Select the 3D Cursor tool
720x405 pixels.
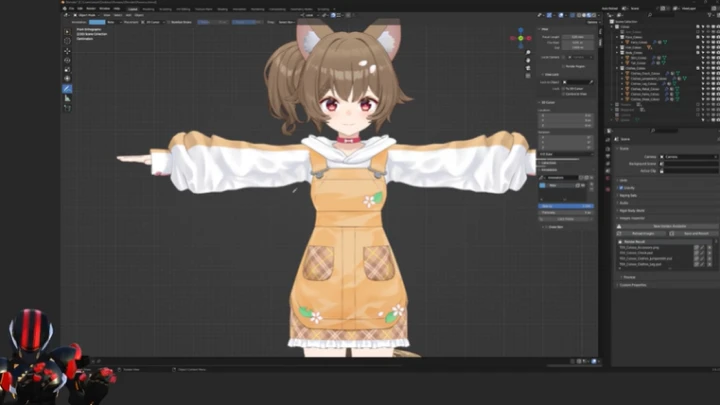(68, 41)
